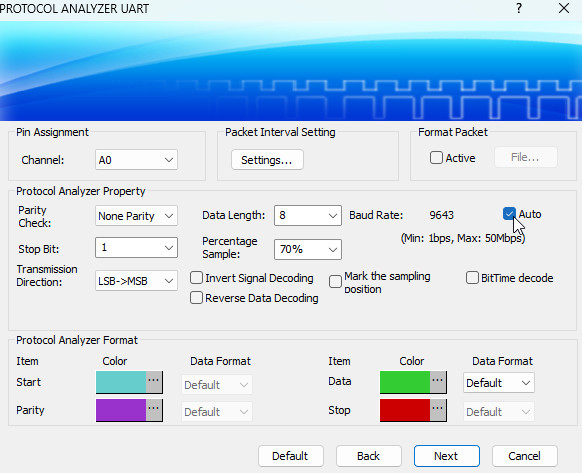The image size is (582, 473).
Task: Open the Percentage Sample 70% dropdown
Action: click(x=308, y=249)
